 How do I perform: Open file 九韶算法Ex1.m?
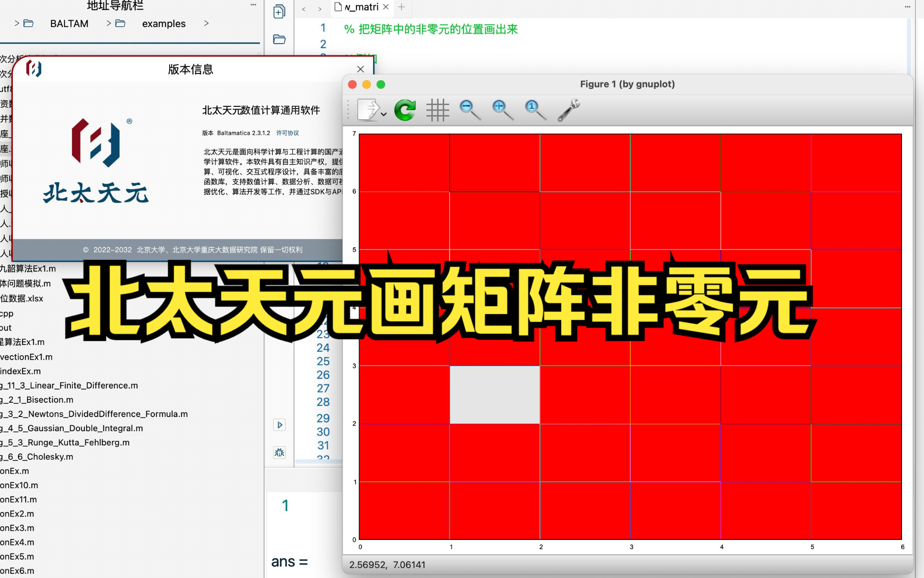[x=28, y=268]
